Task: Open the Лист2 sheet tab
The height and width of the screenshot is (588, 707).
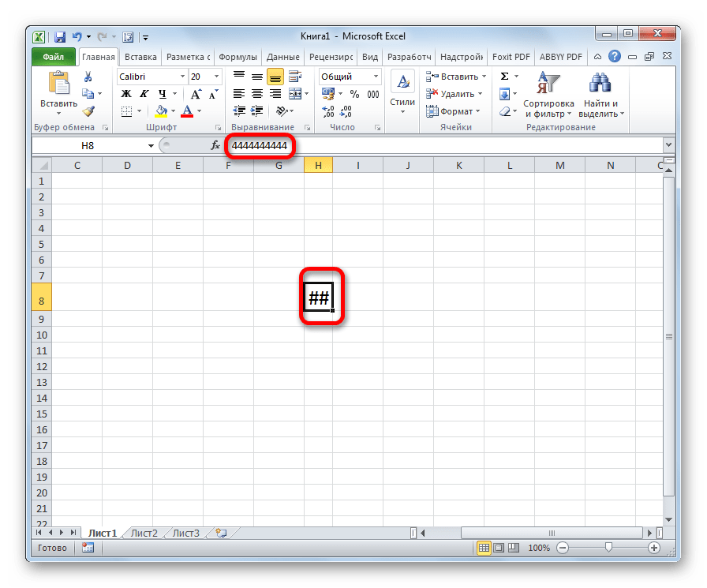Action: (144, 533)
